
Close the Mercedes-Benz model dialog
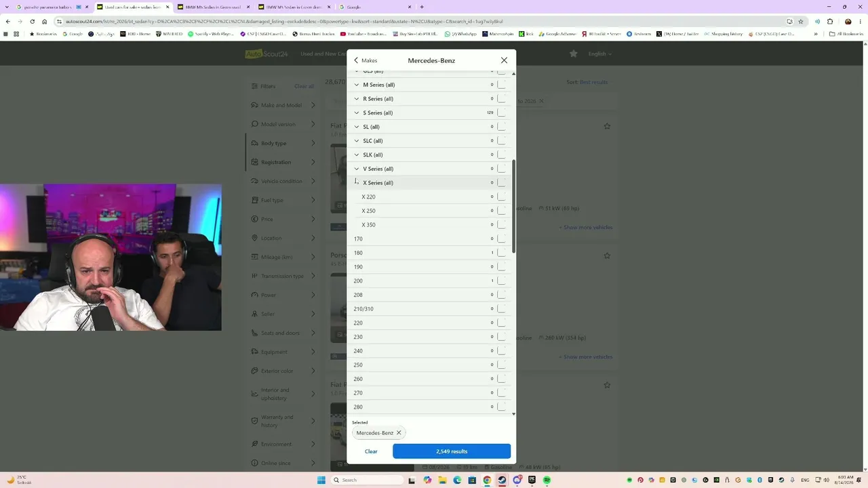point(504,60)
